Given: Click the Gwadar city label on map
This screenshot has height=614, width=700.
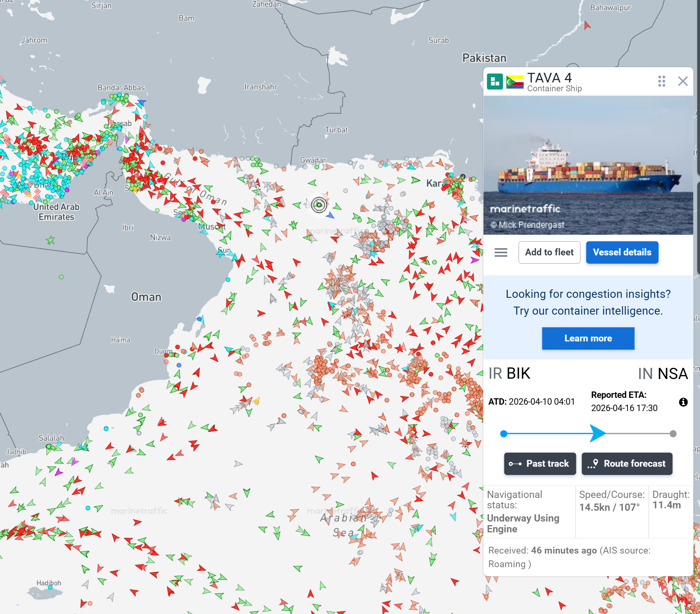Looking at the screenshot, I should (313, 160).
